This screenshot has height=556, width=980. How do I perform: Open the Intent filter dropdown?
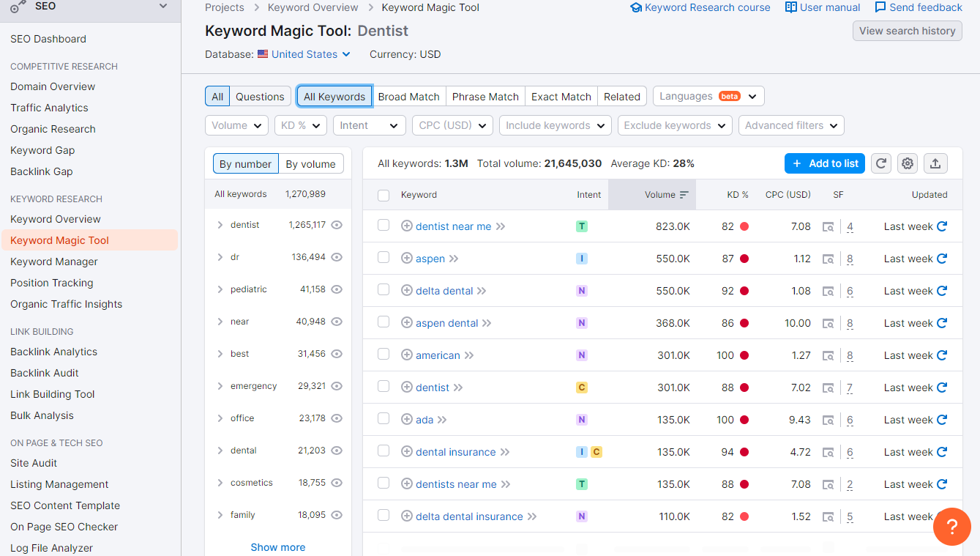pyautogui.click(x=369, y=125)
